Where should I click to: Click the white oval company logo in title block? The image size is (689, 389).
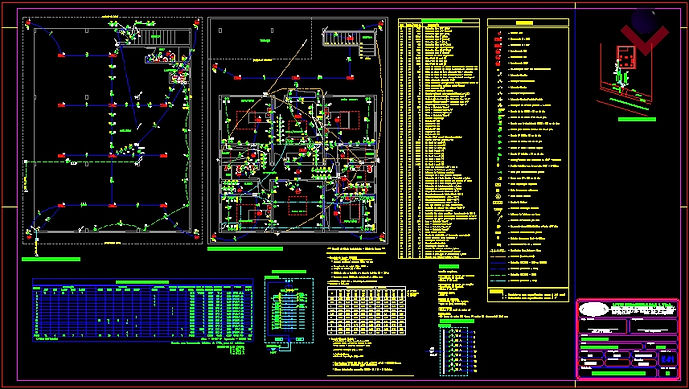tap(594, 309)
